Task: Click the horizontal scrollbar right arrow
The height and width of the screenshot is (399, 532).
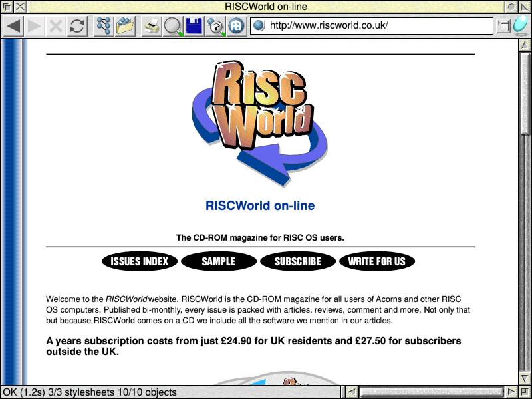Action: [x=511, y=392]
